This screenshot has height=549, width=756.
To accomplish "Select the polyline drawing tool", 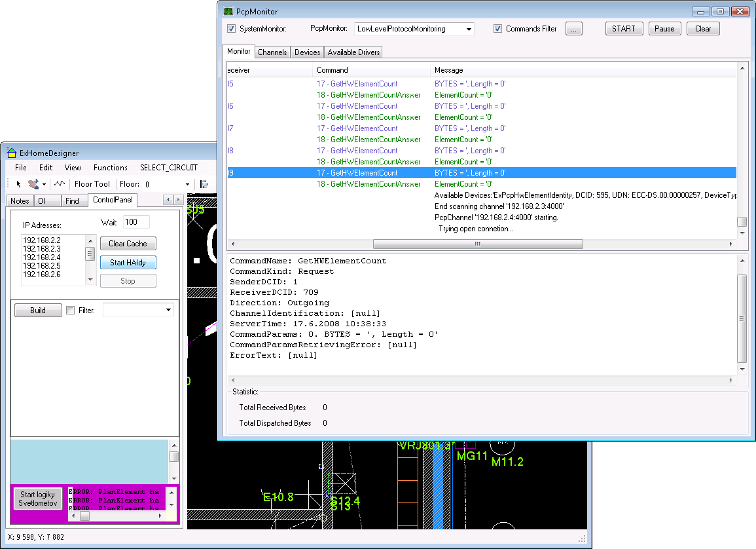I will coord(58,184).
